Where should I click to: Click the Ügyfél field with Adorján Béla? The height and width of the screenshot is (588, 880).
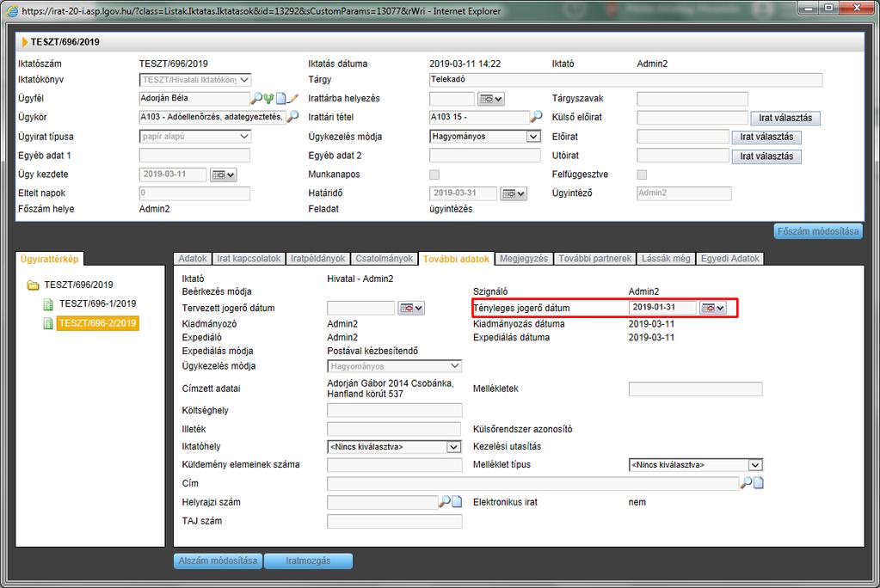[194, 99]
